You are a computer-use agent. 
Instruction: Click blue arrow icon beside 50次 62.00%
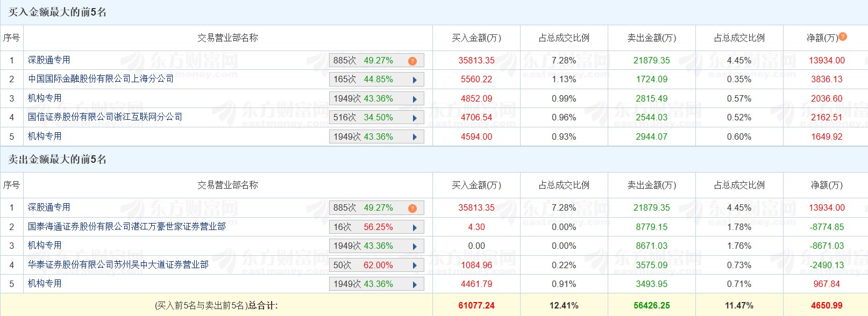(x=415, y=265)
